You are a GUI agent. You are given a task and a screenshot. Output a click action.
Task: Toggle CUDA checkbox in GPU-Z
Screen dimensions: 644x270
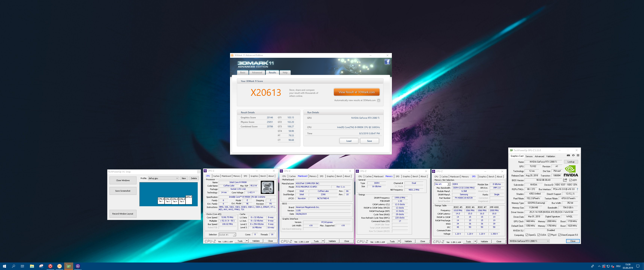pyautogui.click(x=539, y=235)
